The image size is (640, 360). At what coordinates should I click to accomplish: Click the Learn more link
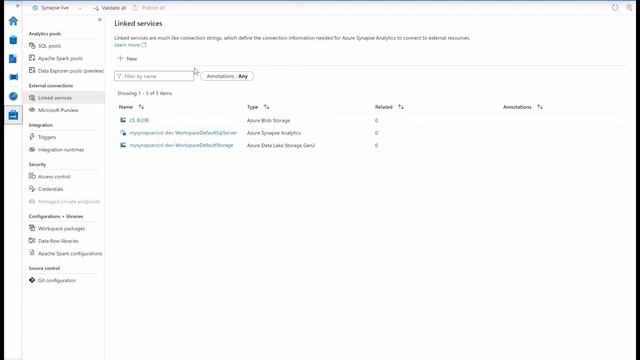[x=130, y=45]
